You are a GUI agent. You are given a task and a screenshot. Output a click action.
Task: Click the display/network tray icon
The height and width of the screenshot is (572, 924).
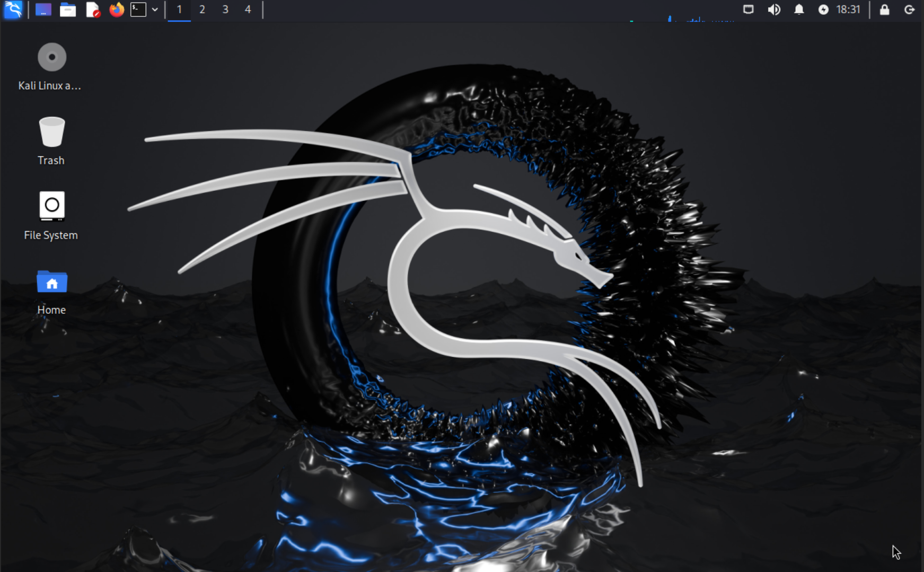pos(749,10)
